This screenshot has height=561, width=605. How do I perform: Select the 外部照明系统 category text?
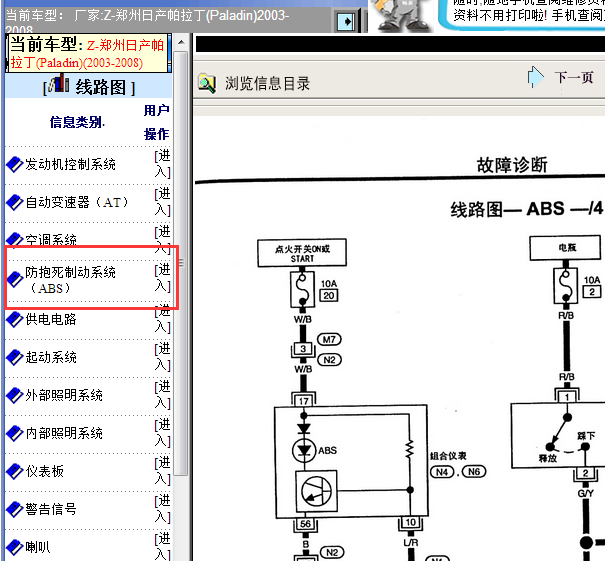64,395
